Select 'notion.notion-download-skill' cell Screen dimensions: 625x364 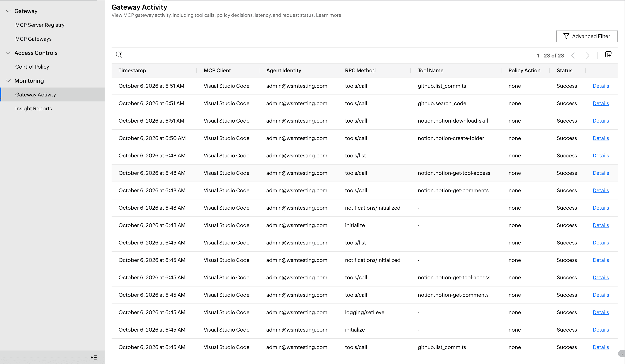(x=453, y=121)
